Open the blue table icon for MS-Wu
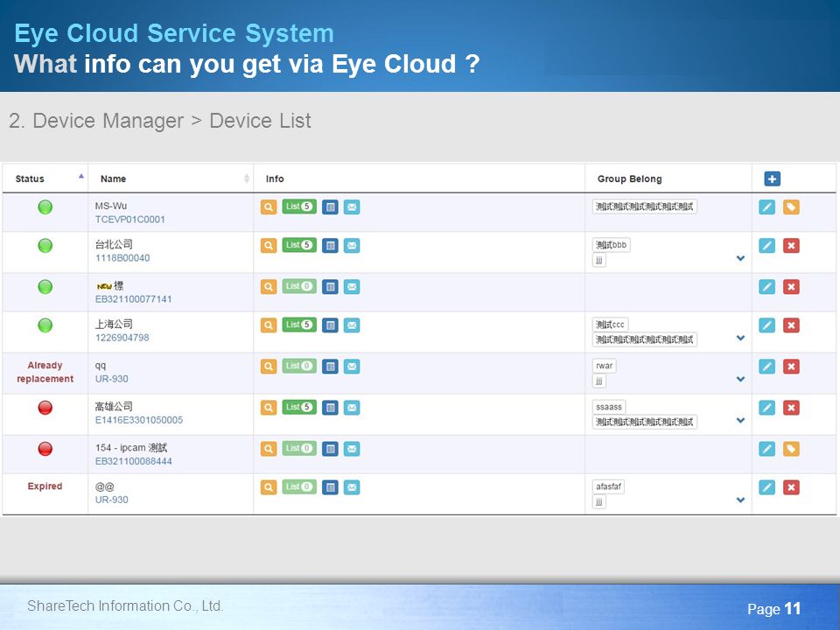 330,206
